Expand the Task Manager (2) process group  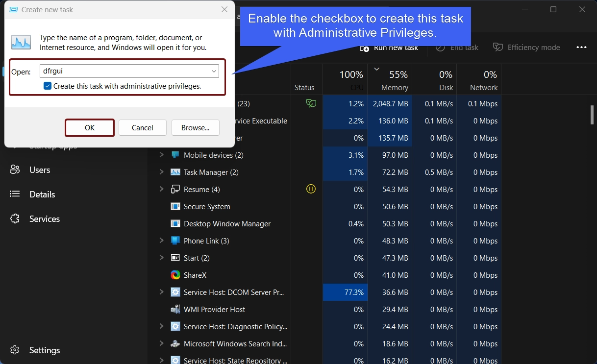[x=161, y=172]
